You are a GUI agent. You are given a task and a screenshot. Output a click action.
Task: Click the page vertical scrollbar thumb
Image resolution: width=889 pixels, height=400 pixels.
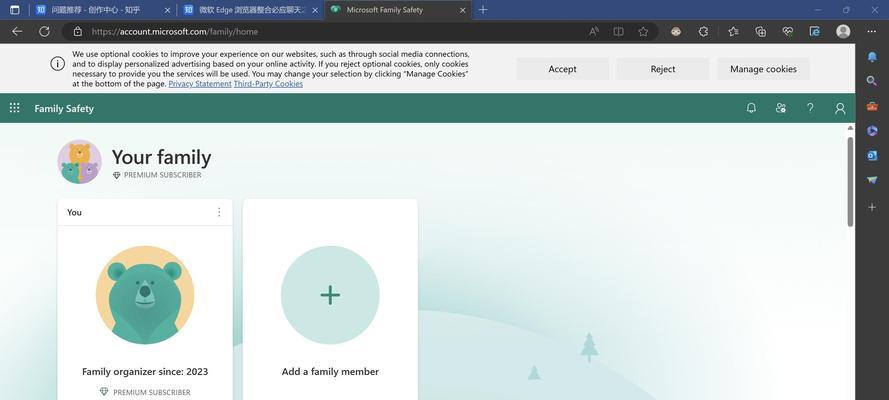click(850, 181)
